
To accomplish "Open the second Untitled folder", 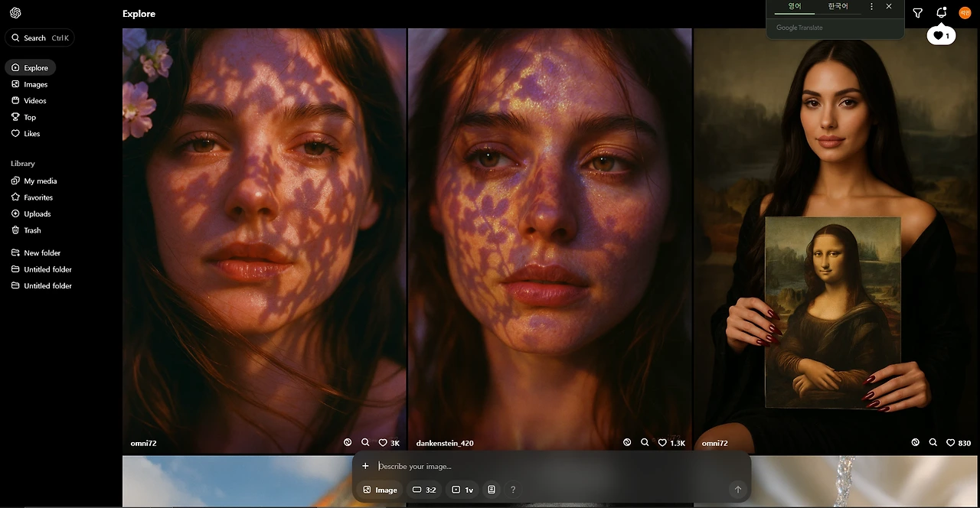I will pos(41,285).
